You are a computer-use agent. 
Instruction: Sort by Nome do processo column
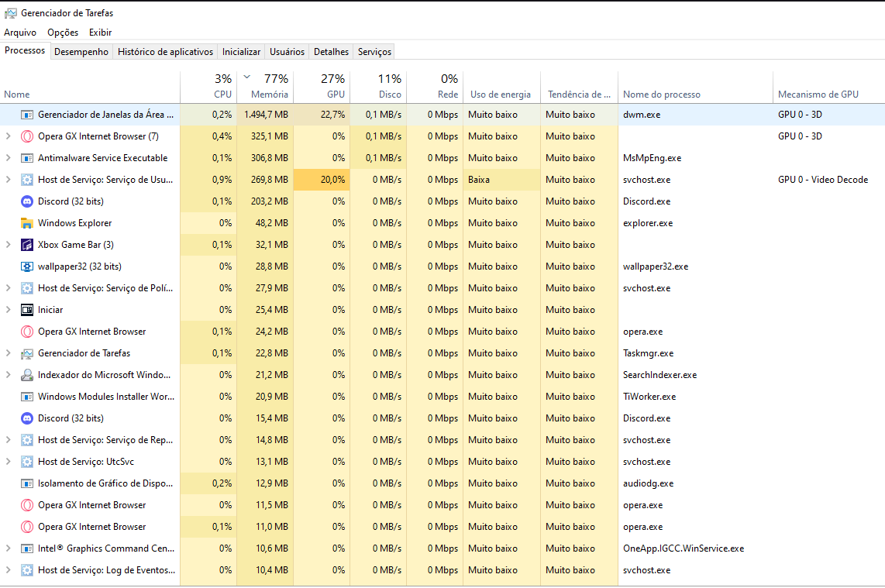click(695, 86)
